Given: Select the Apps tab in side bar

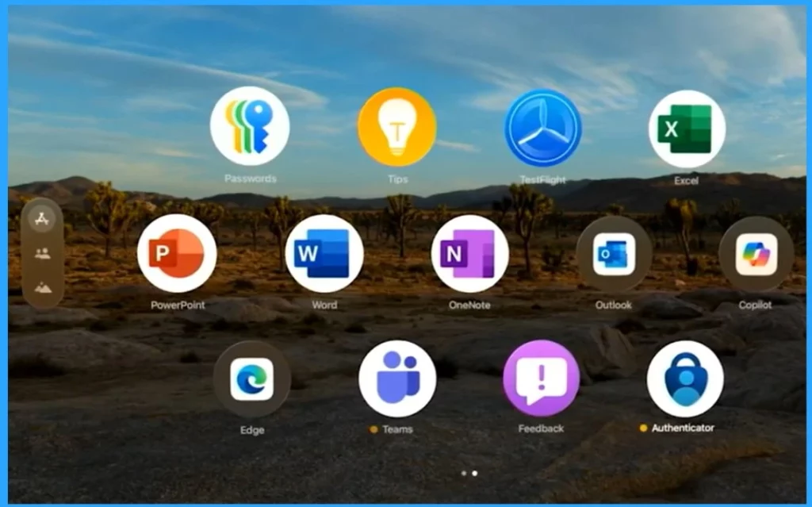Looking at the screenshot, I should tap(42, 219).
